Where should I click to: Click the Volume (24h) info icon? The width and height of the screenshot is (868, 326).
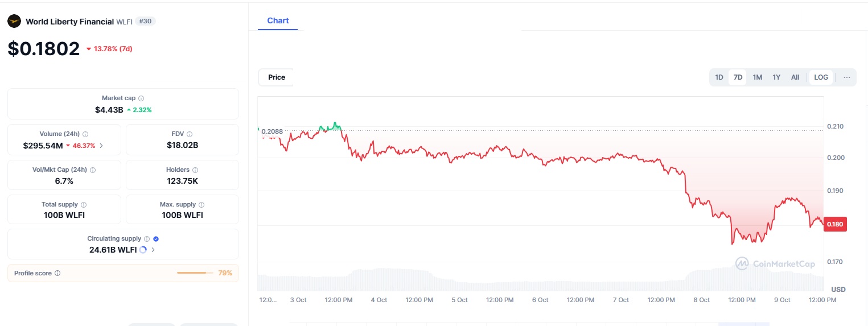point(85,134)
